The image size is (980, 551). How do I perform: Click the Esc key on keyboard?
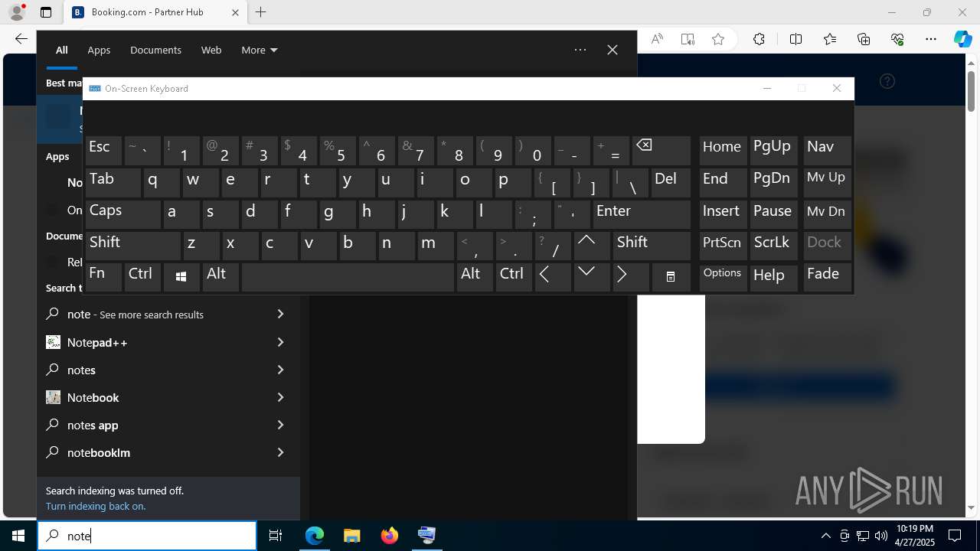tap(103, 151)
